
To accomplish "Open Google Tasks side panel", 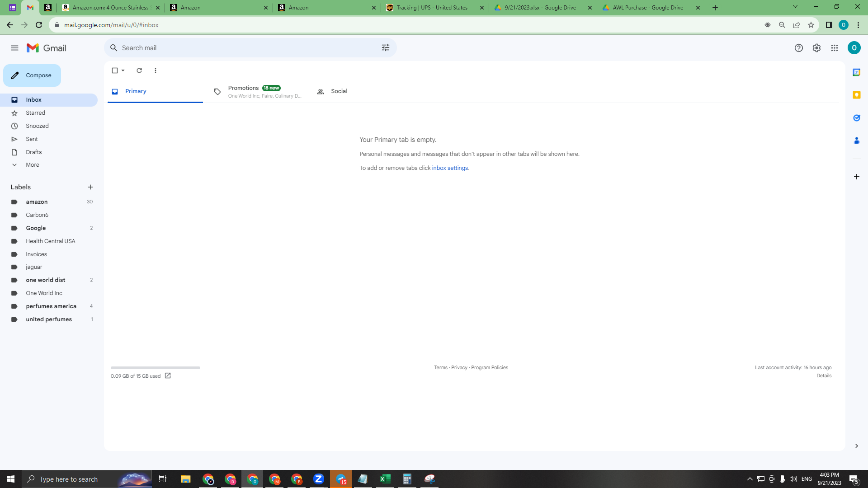I will (x=856, y=118).
